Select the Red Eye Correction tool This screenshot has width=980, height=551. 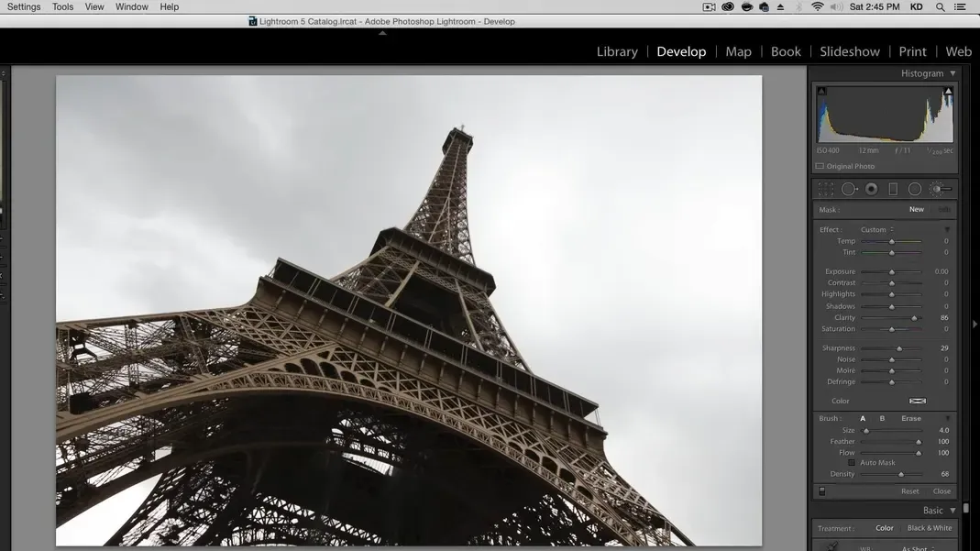(x=871, y=189)
